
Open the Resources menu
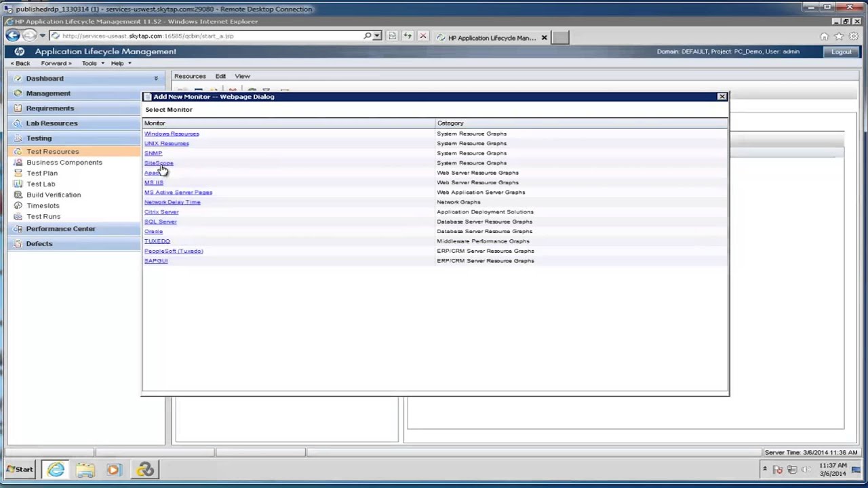coord(190,77)
